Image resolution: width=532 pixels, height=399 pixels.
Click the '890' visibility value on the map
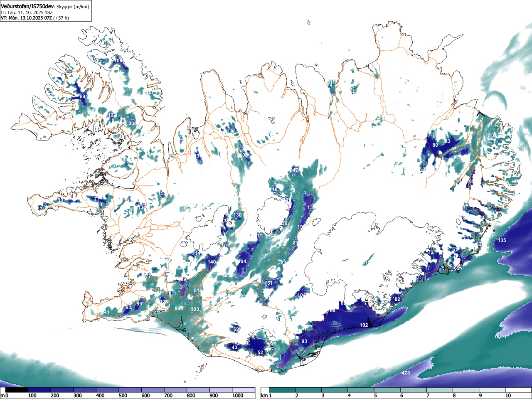pyautogui.click(x=179, y=308)
